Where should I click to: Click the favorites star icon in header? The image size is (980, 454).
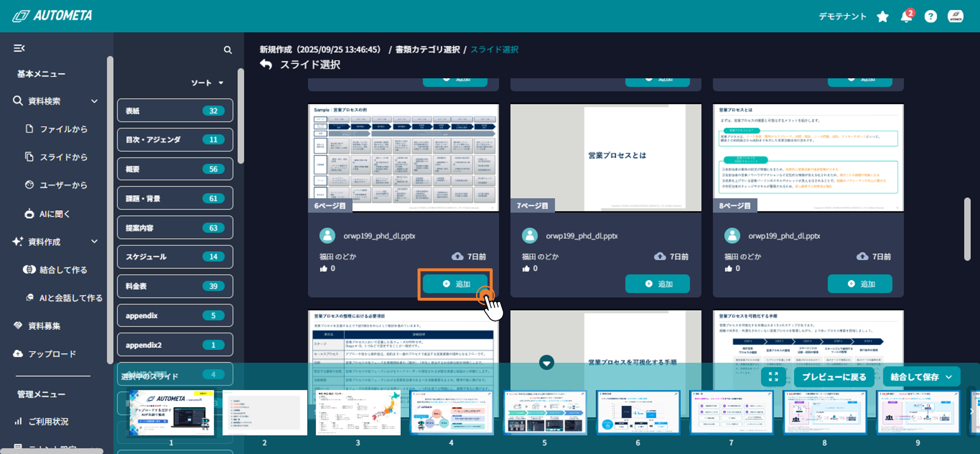882,17
